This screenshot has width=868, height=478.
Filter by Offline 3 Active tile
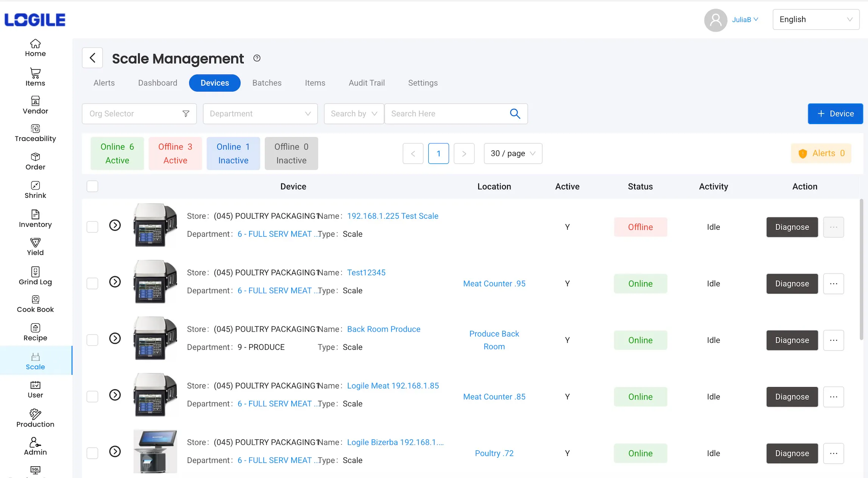175,154
